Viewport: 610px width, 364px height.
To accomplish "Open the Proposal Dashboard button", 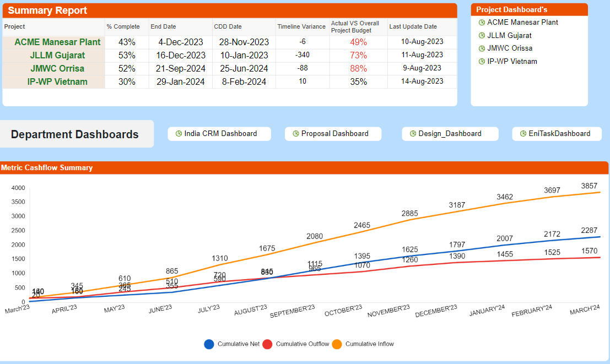I will click(x=333, y=134).
